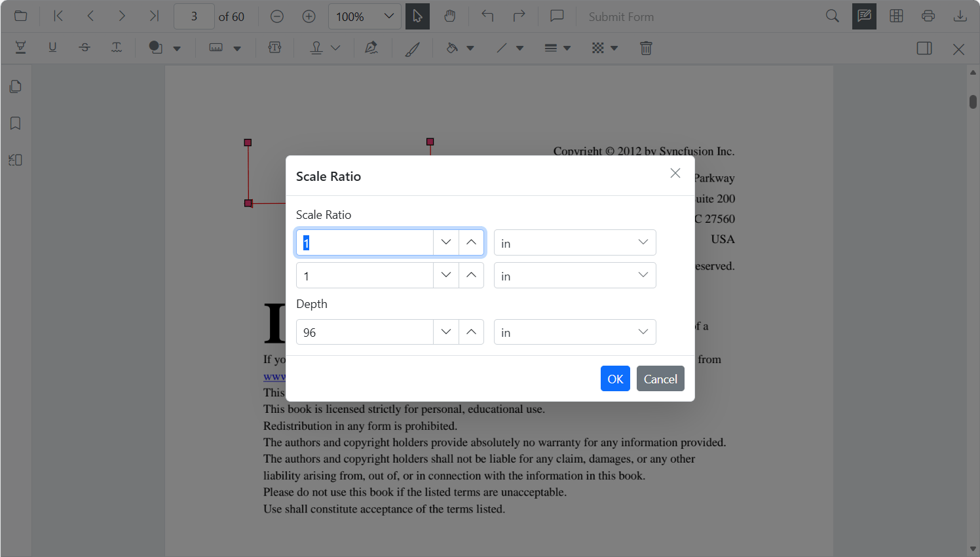Toggle the annotation edit toolbar button
The height and width of the screenshot is (557, 980).
tap(864, 16)
